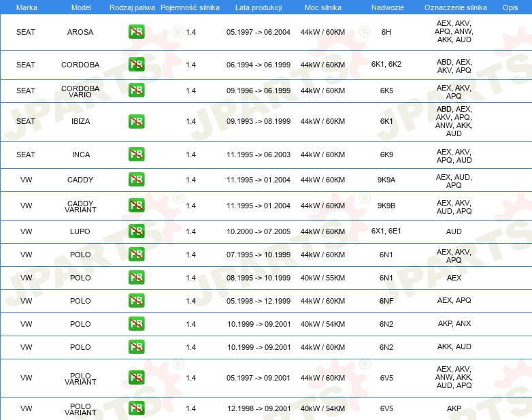This screenshot has width=532, height=420.
Task: Click the AKK, AUD engine code cell
Action: (454, 346)
